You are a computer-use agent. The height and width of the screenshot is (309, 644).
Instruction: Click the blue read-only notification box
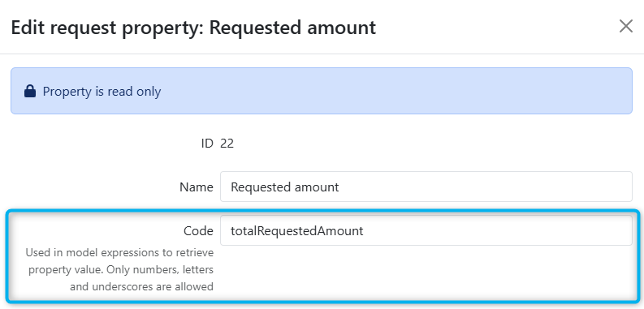[x=321, y=91]
